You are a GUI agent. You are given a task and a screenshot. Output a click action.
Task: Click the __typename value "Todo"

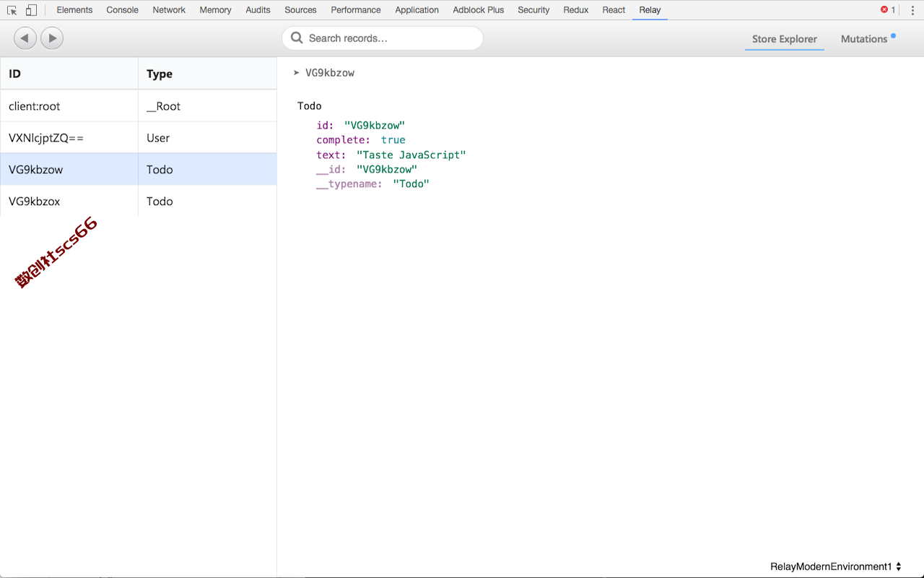(x=411, y=184)
